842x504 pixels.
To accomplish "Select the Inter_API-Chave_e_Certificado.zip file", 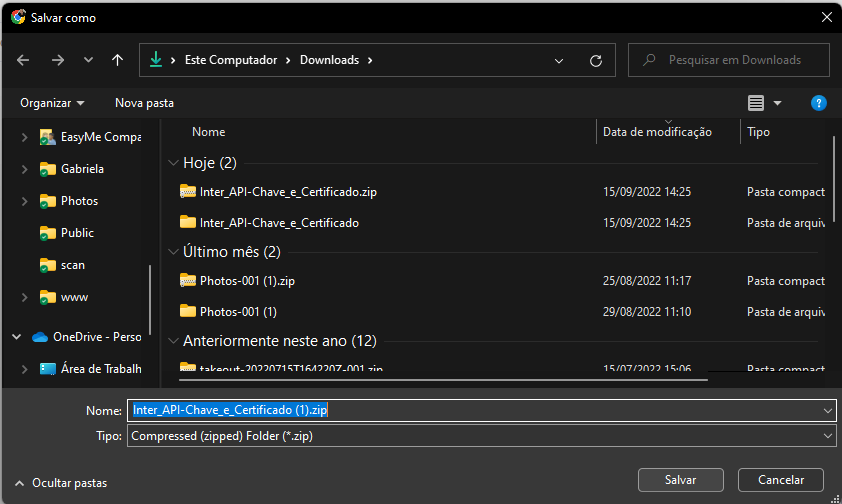I will tap(288, 191).
